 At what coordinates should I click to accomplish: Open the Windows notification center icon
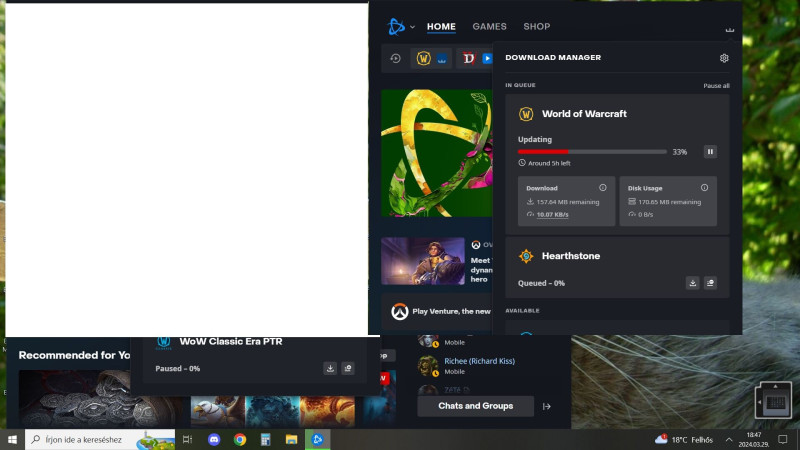click(x=783, y=439)
